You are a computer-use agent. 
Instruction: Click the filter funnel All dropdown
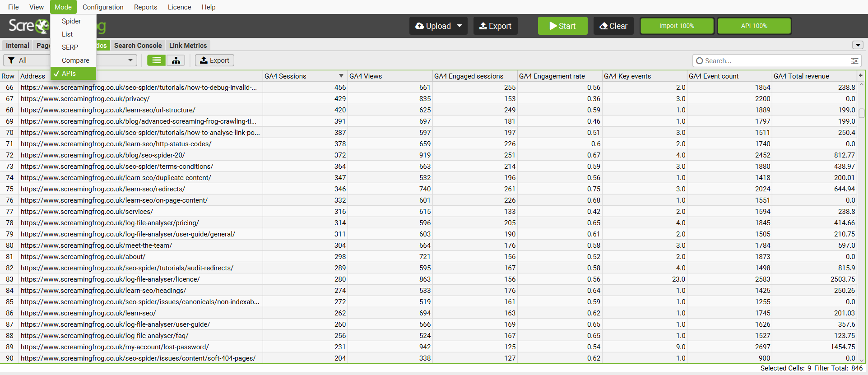(x=26, y=60)
